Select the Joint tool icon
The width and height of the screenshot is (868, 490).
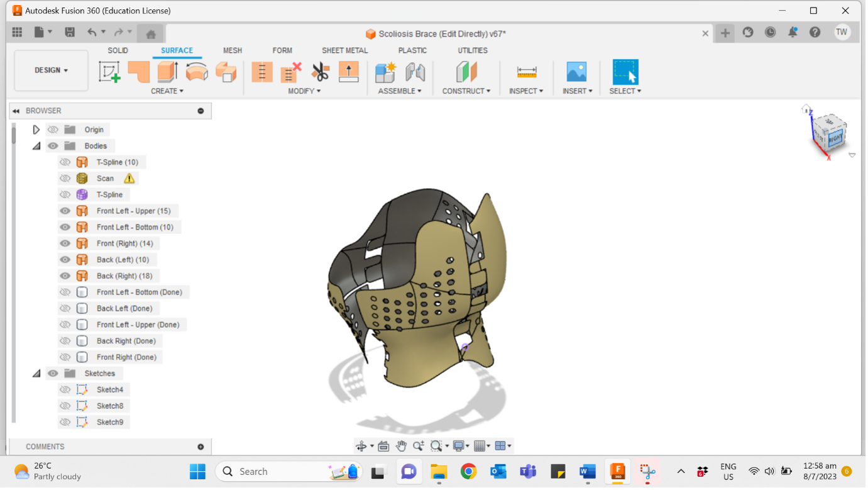click(x=415, y=72)
